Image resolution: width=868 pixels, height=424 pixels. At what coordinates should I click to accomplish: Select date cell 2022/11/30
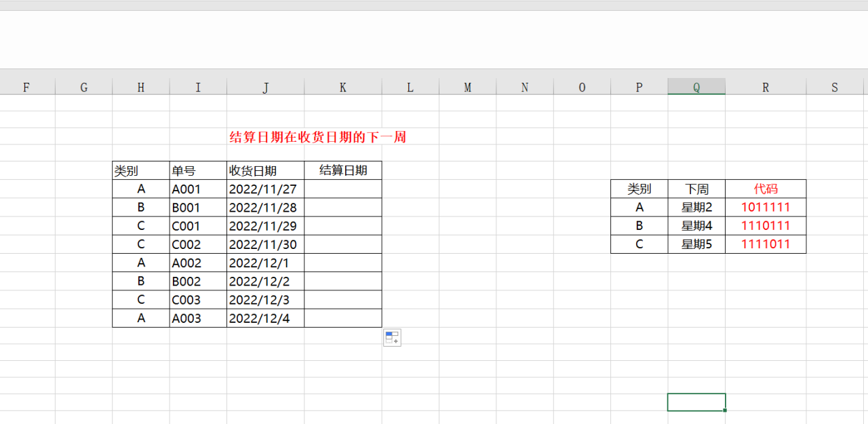click(x=266, y=244)
